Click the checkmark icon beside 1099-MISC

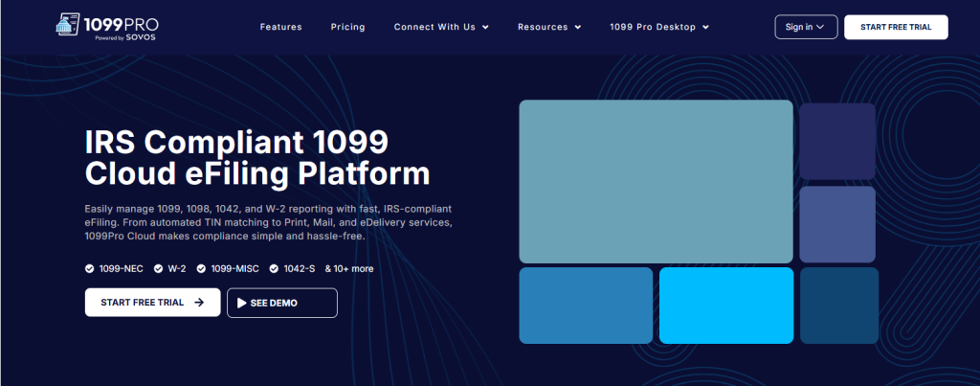[202, 269]
